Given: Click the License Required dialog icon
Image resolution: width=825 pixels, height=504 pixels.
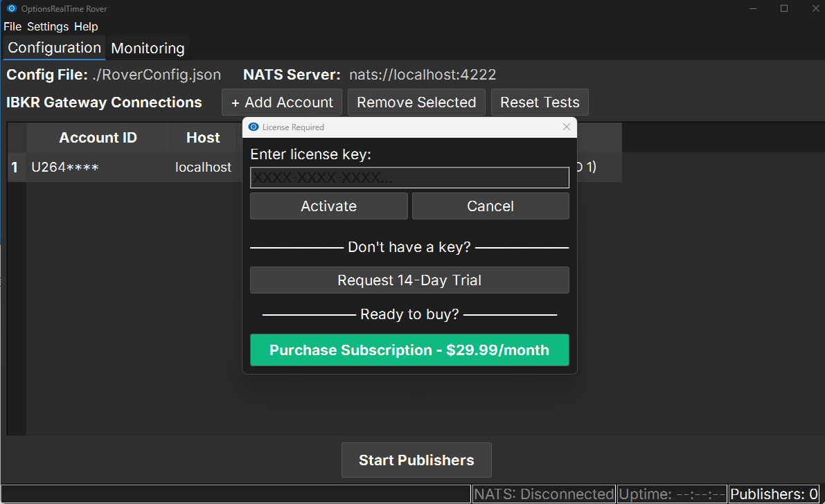Looking at the screenshot, I should tap(254, 127).
